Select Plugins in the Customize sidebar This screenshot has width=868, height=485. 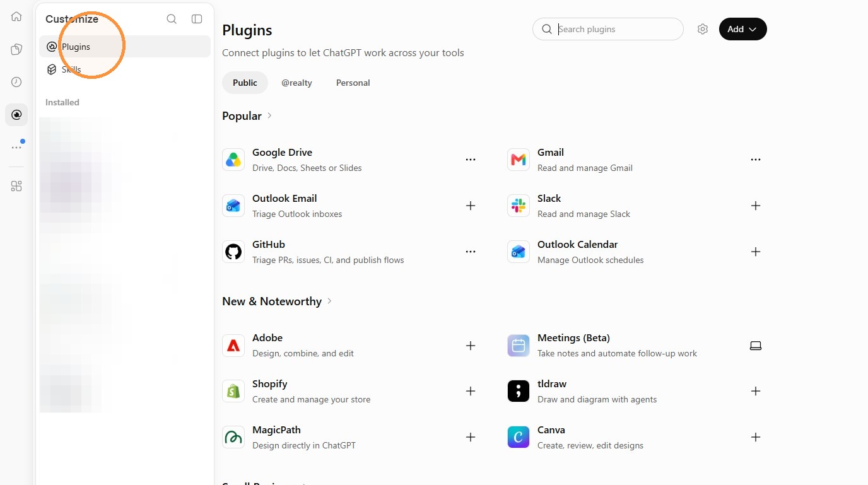[x=125, y=47]
